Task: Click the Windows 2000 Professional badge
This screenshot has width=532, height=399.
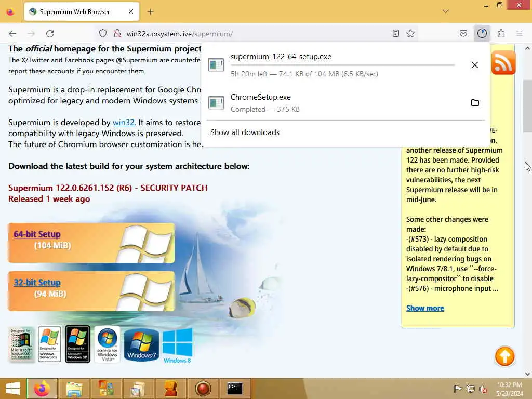Action: click(21, 344)
